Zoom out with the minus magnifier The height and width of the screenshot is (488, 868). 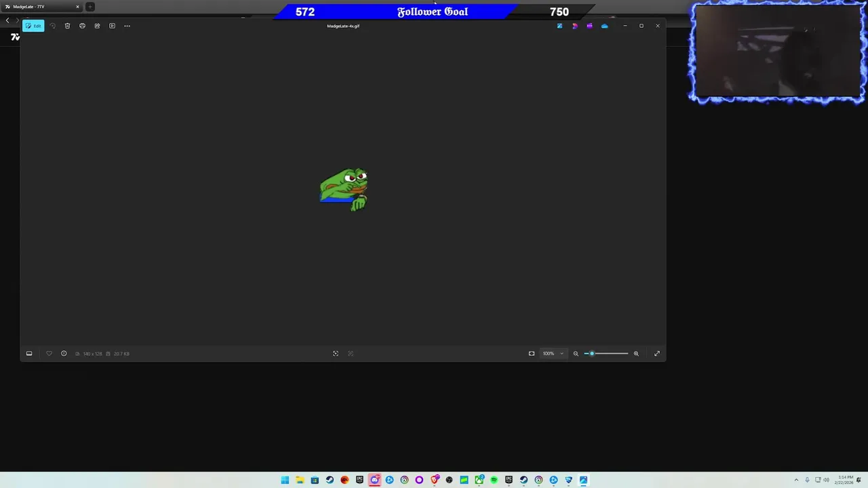pos(576,353)
